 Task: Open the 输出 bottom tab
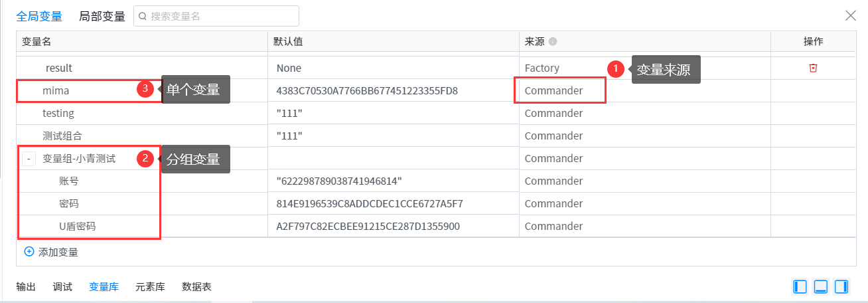click(x=27, y=287)
